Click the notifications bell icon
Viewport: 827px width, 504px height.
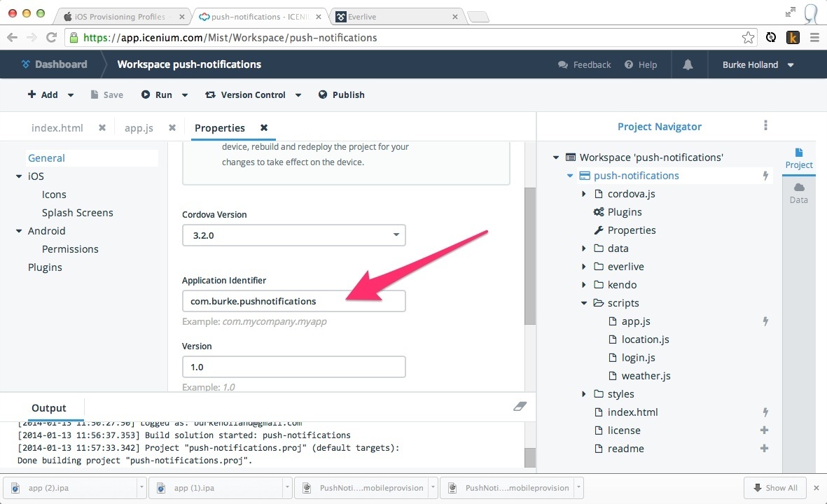coord(688,64)
